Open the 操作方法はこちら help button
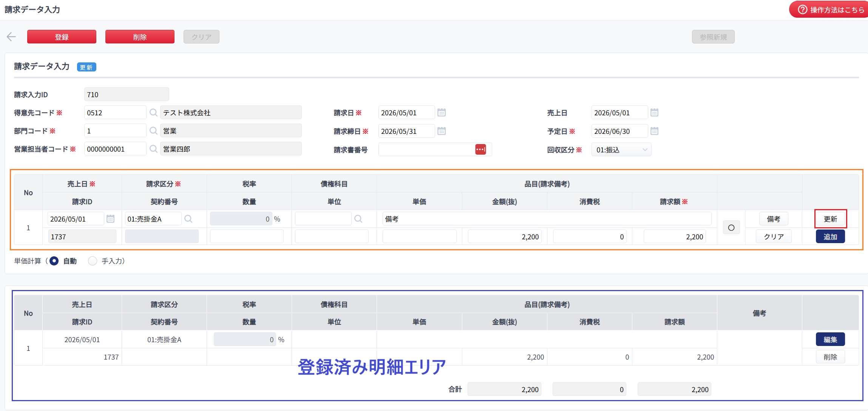This screenshot has height=411, width=868. pyautogui.click(x=829, y=9)
